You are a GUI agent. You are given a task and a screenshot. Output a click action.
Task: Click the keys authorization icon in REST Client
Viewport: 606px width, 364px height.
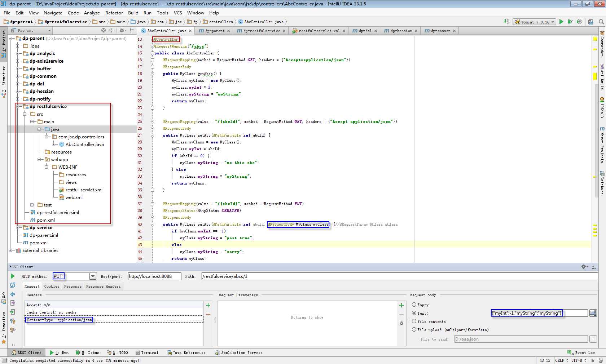[x=13, y=321]
